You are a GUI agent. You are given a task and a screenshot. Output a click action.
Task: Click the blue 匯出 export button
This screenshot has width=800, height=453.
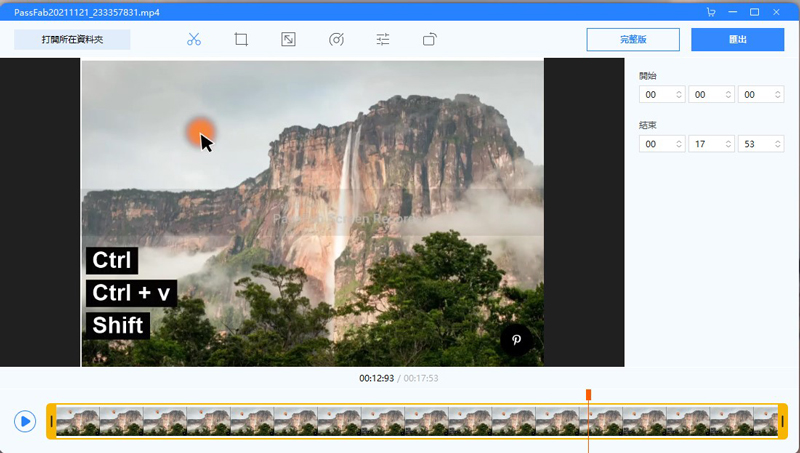[737, 40]
